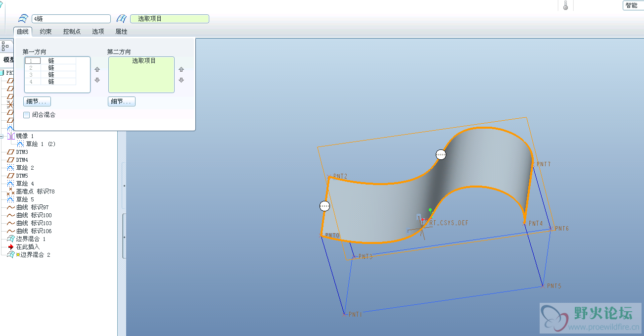Select chain row 1 in 第一方向 list
This screenshot has width=644, height=336.
click(50, 60)
